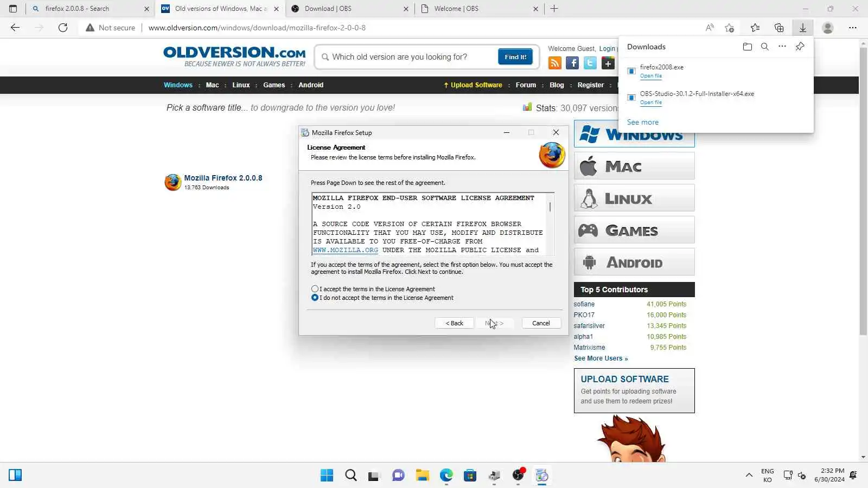The height and width of the screenshot is (488, 868).
Task: Select I do not accept the terms option
Action: 315,298
